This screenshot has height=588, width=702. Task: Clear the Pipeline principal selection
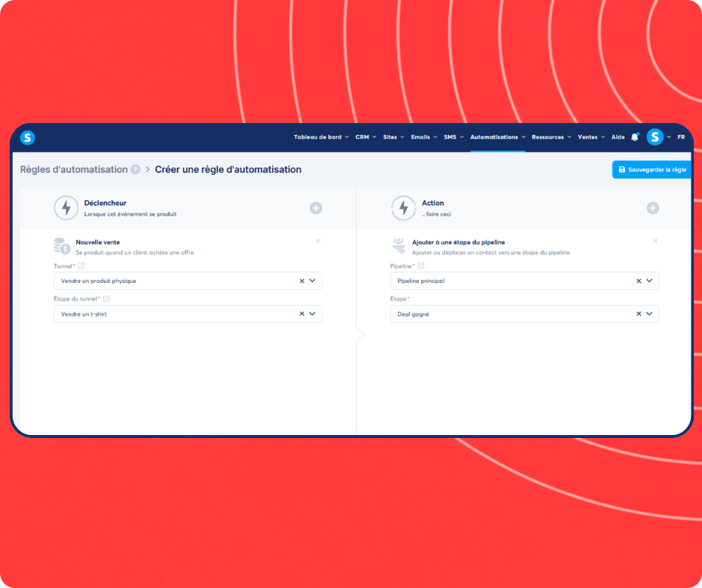[639, 281]
